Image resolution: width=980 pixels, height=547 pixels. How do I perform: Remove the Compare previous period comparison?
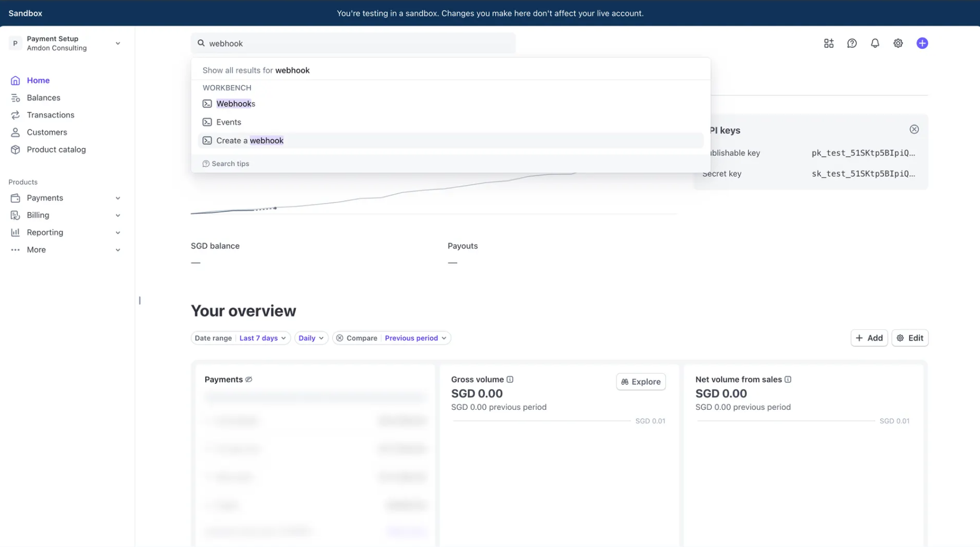click(340, 337)
